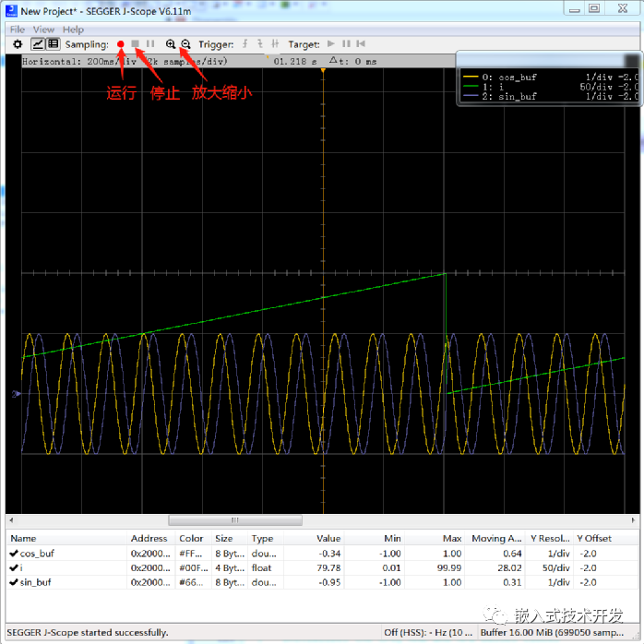The width and height of the screenshot is (644, 644).
Task: Zoom in with magnifier plus icon
Action: tap(171, 44)
